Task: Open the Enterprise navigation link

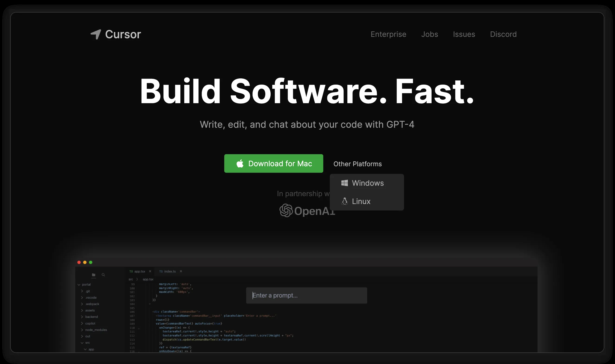Action: [x=388, y=34]
